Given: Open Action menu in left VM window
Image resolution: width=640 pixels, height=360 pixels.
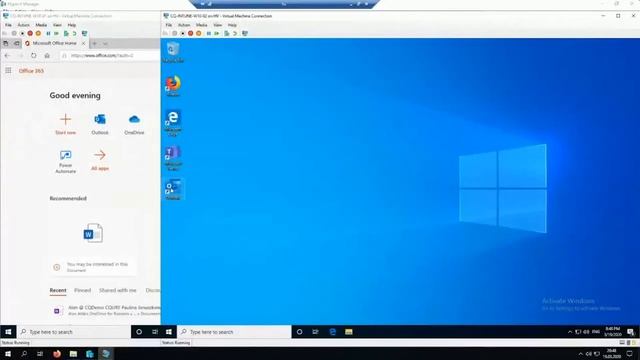Looking at the screenshot, I should point(23,25).
